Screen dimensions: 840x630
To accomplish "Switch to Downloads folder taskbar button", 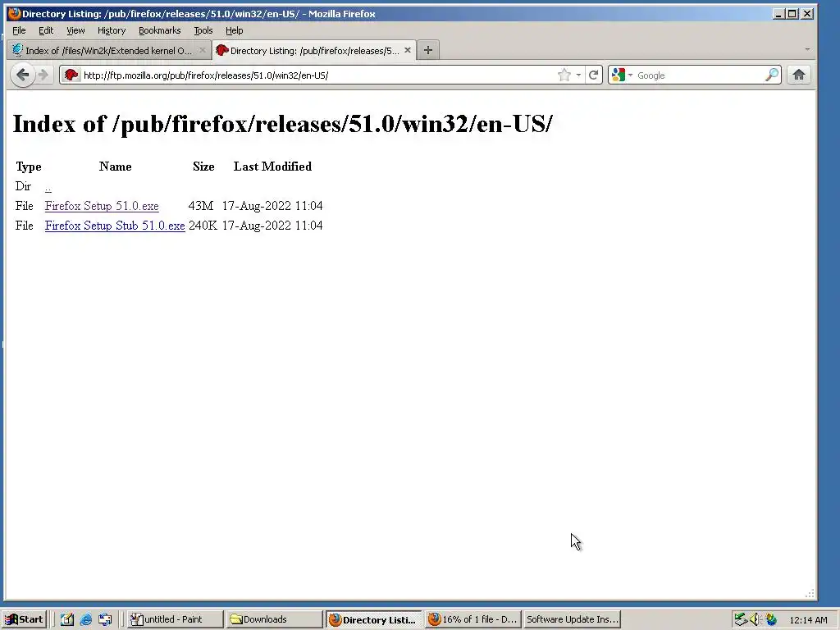I will tap(274, 619).
